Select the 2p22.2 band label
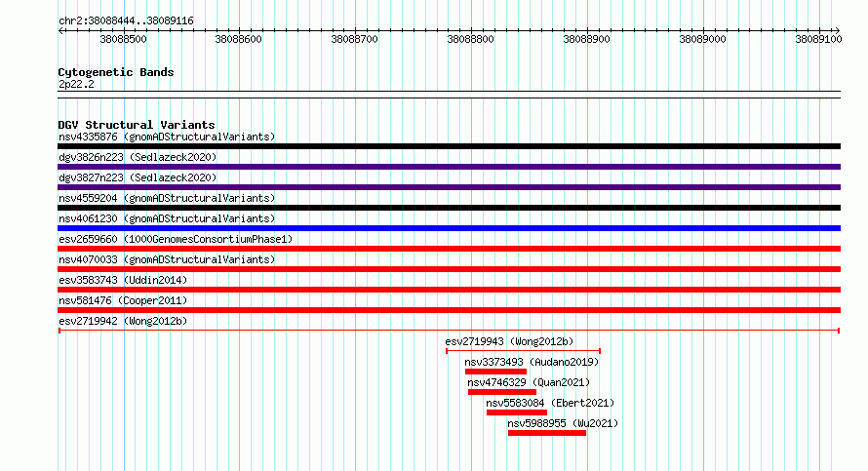The image size is (868, 471). [76, 84]
